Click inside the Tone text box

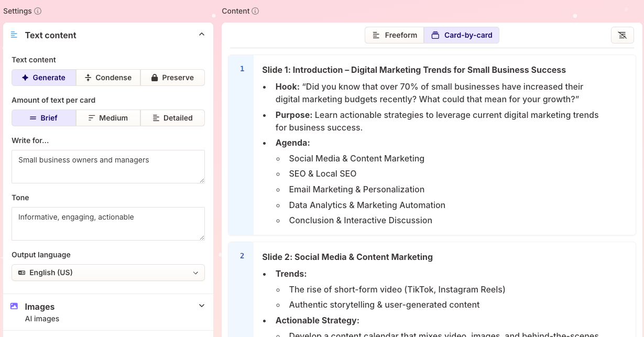108,223
